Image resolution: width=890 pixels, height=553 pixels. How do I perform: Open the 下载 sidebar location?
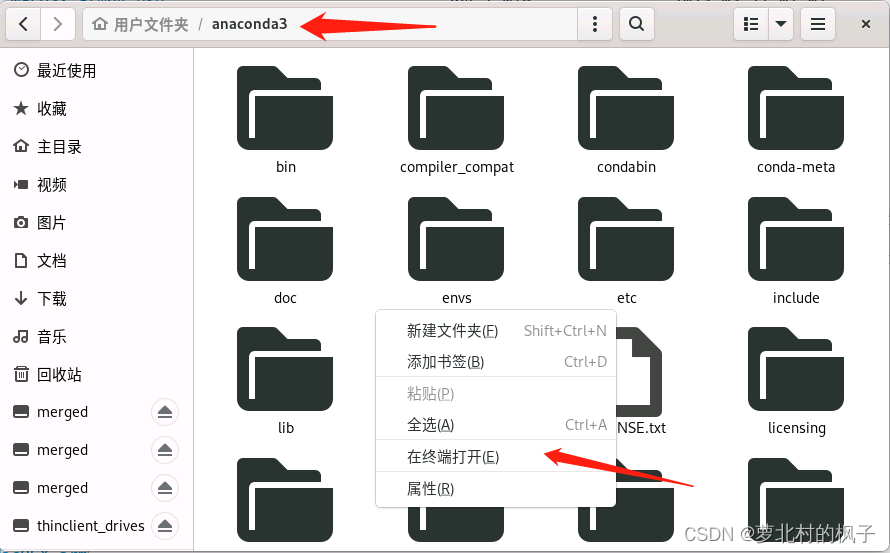point(96,299)
